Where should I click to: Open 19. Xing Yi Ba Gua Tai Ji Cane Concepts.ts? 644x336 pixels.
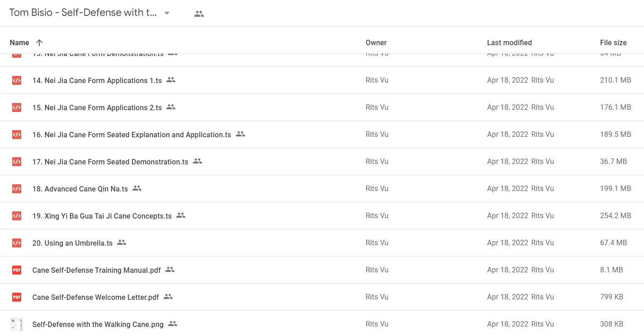pos(102,216)
